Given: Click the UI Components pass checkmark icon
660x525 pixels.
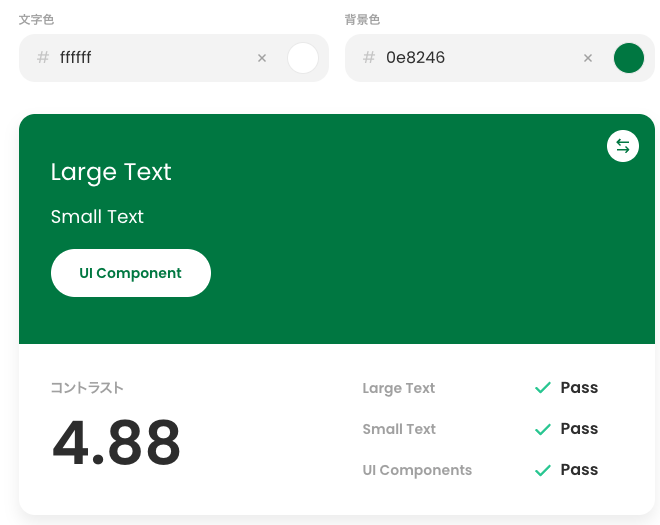Looking at the screenshot, I should point(543,470).
